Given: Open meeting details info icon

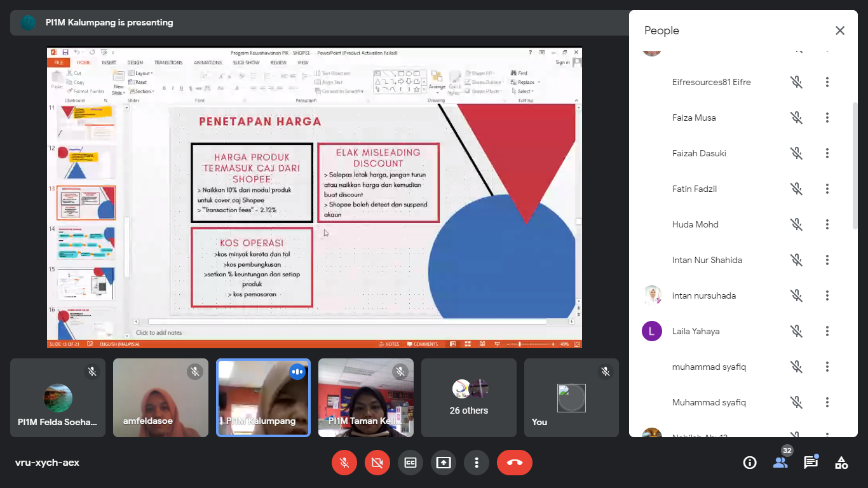Looking at the screenshot, I should tap(750, 463).
